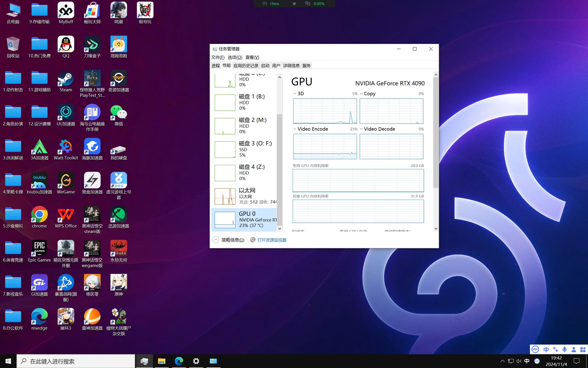The height and width of the screenshot is (368, 588).
Task: Open the 刀锋盒子 shortcut
Action: coord(92,47)
